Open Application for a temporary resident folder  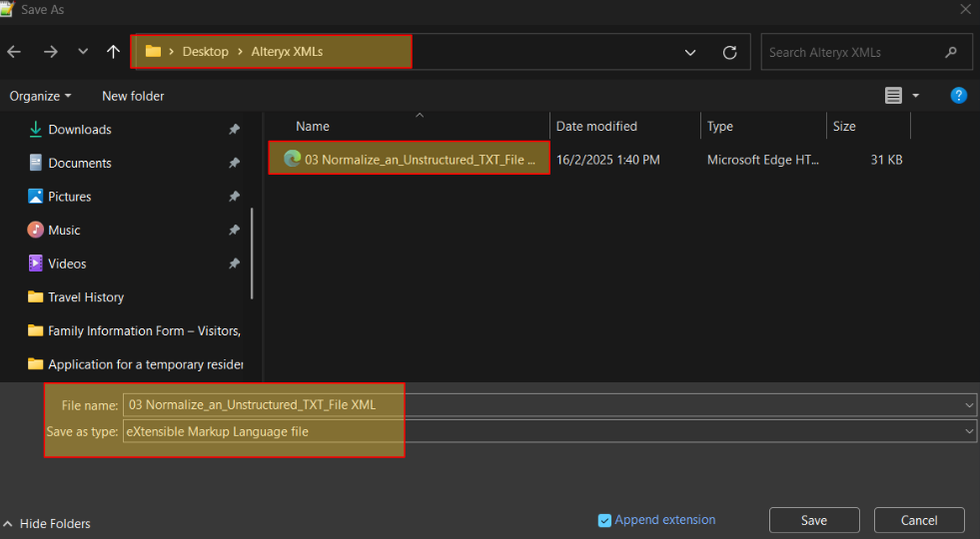click(136, 364)
